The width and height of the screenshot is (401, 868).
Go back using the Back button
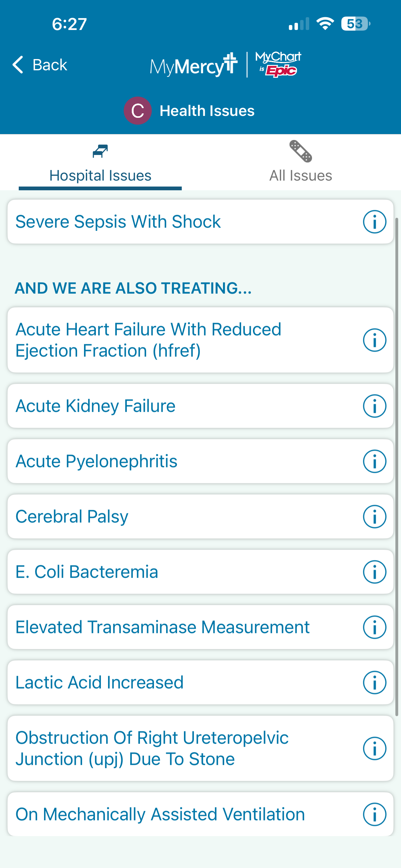pyautogui.click(x=40, y=65)
